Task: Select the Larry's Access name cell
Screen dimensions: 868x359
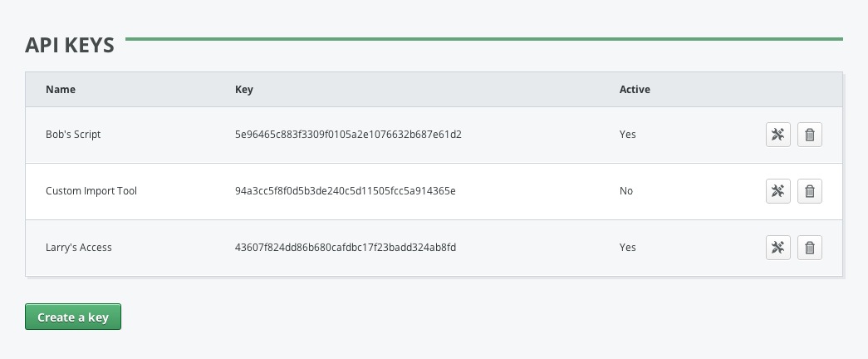Action: point(79,248)
